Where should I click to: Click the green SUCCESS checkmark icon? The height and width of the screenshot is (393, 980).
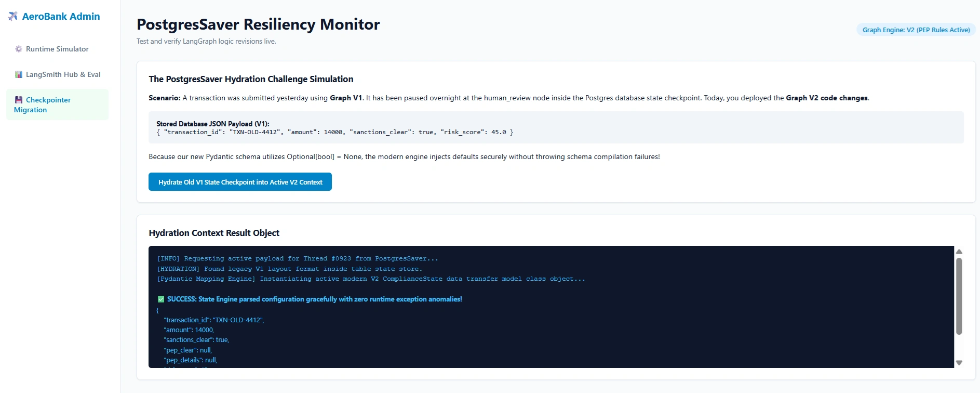pos(161,299)
